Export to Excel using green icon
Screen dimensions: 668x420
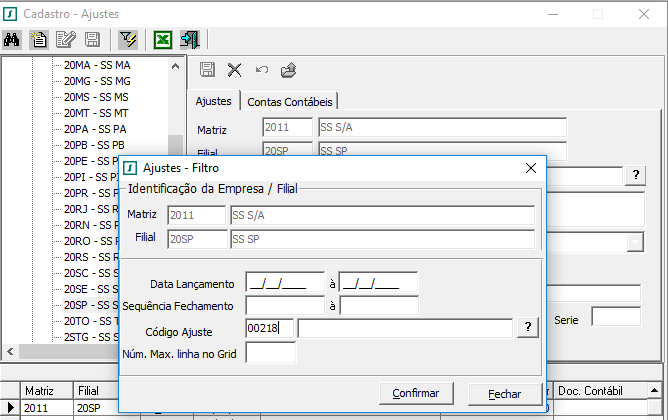coord(162,40)
